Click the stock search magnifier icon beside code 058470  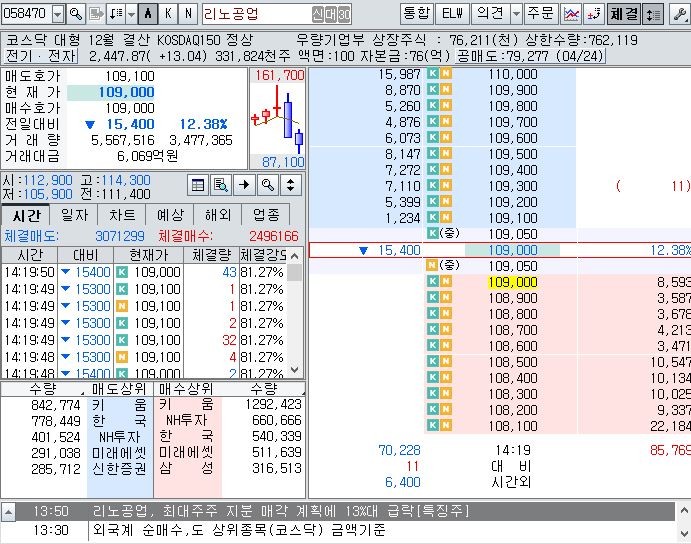(76, 14)
